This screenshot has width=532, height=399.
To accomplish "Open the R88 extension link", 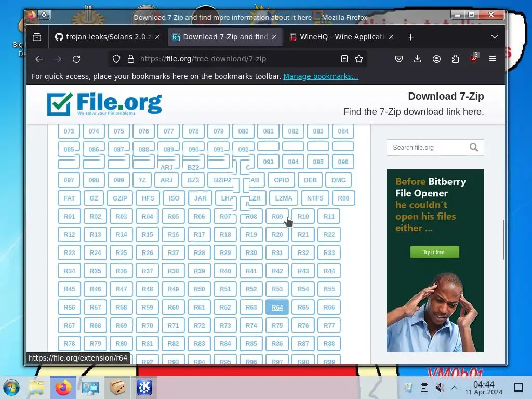I will point(329,344).
